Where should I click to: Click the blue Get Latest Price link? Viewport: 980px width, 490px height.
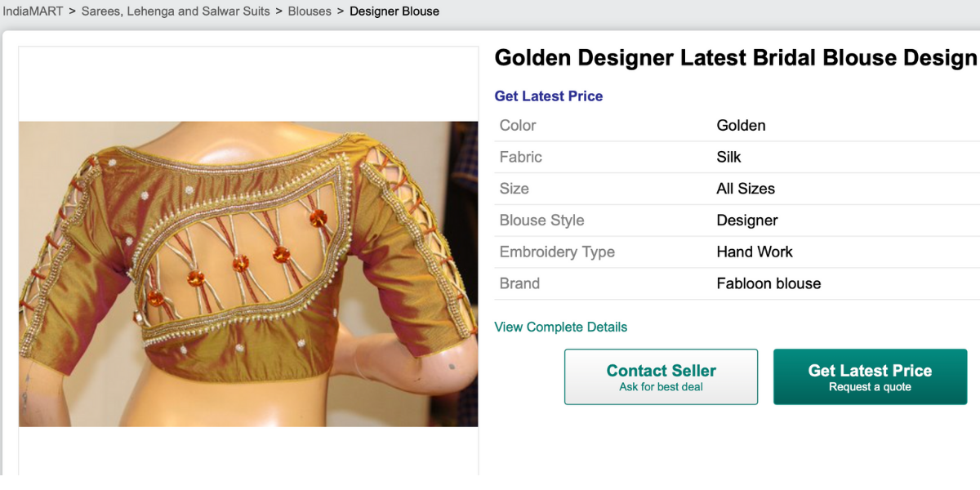549,96
